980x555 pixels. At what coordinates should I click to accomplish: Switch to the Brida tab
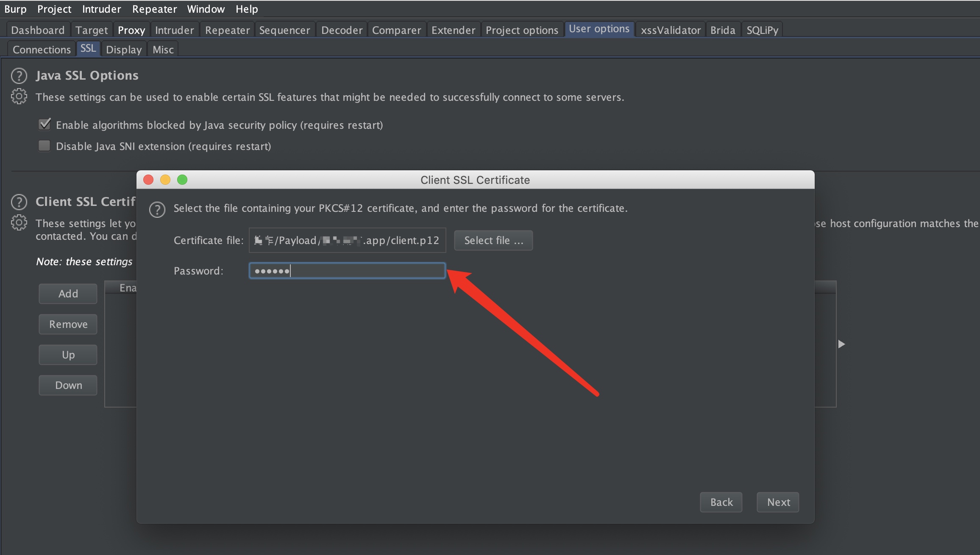pos(723,30)
